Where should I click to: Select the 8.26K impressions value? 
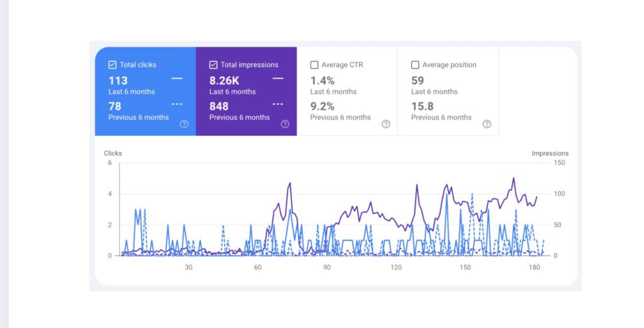[x=224, y=81]
